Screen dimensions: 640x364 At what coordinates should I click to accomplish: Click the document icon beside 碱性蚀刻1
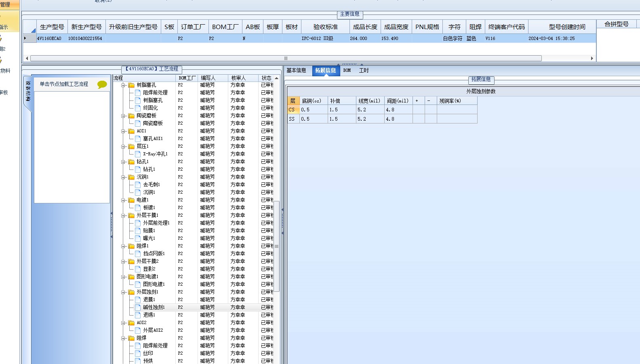[138, 308]
